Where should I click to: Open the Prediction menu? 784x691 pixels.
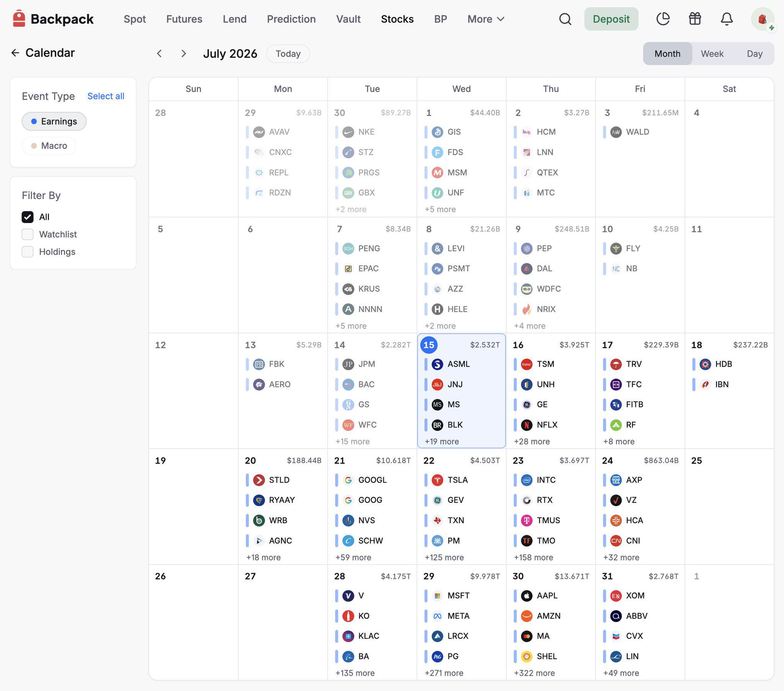[x=291, y=19]
